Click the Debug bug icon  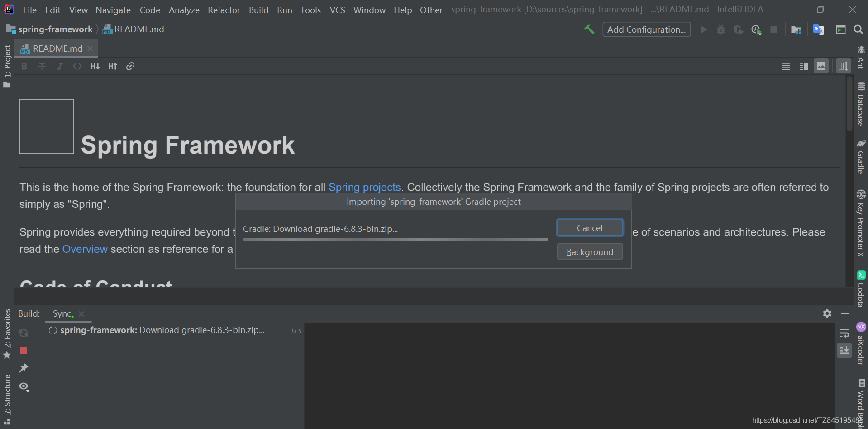pos(721,29)
